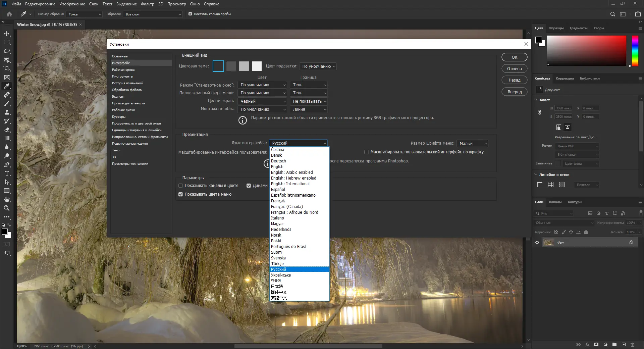The height and width of the screenshot is (349, 644).
Task: Select the Horizontal Type tool
Action: pyautogui.click(x=7, y=173)
